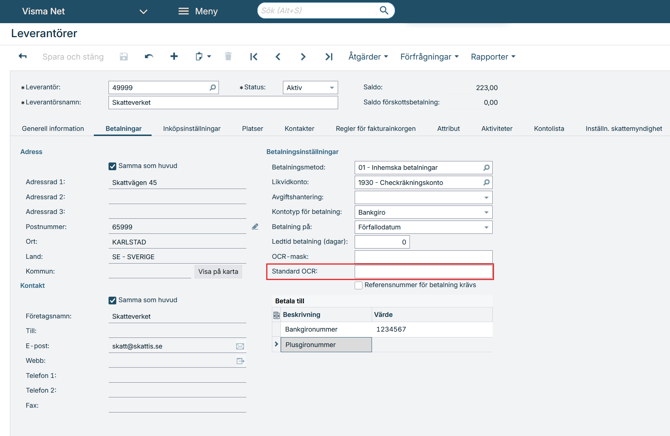The image size is (670, 436).
Task: Go to the first record
Action: 253,56
